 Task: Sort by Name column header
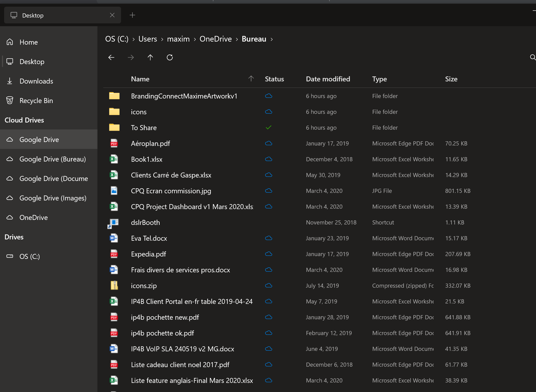click(x=140, y=79)
